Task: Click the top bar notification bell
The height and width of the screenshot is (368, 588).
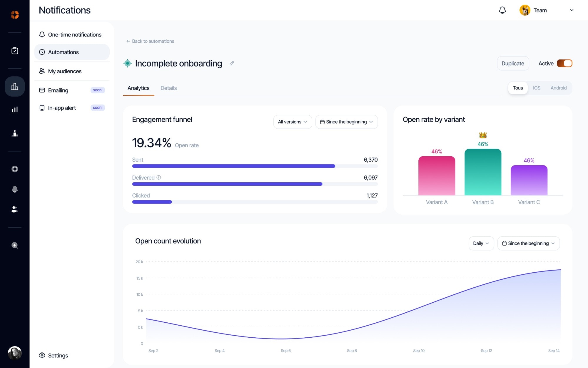Action: pyautogui.click(x=502, y=10)
